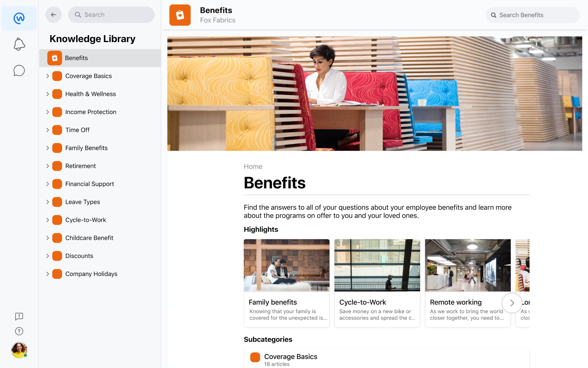This screenshot has width=588, height=368.
Task: Click the Health & Wellness orange folder icon
Action: [57, 94]
